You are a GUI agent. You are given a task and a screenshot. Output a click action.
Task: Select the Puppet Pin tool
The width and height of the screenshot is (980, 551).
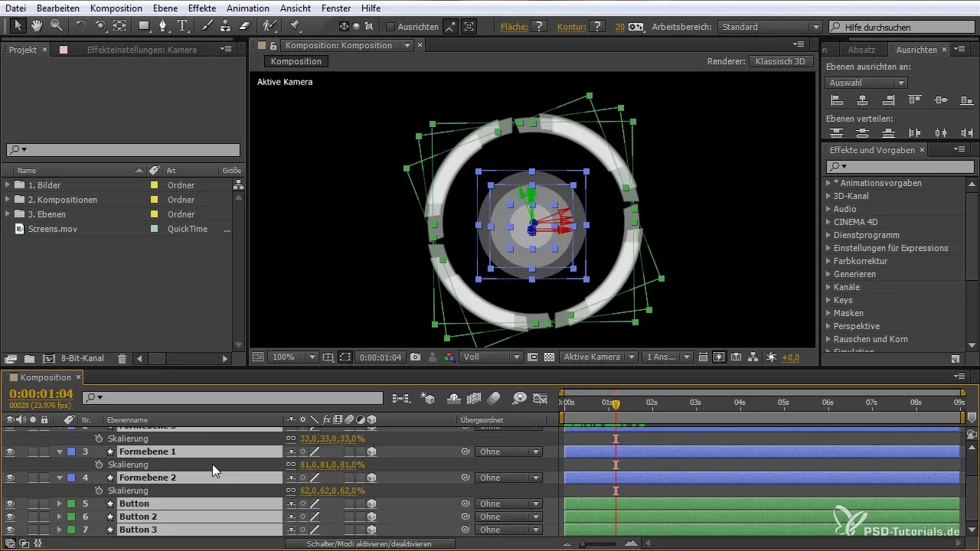click(295, 26)
